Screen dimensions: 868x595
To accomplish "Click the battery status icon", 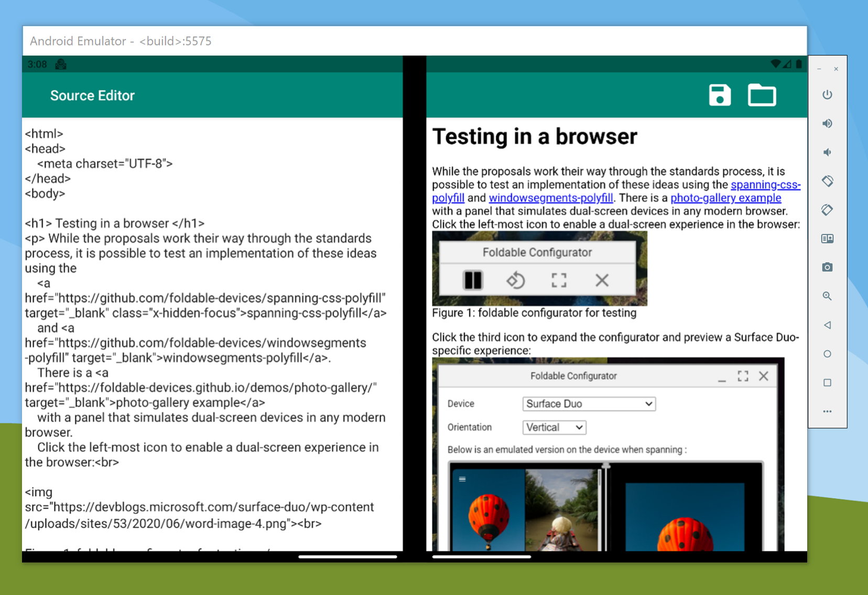I will pyautogui.click(x=799, y=64).
